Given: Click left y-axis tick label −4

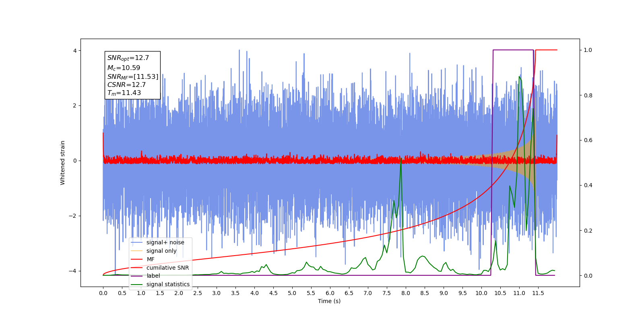Looking at the screenshot, I should pyautogui.click(x=73, y=271).
